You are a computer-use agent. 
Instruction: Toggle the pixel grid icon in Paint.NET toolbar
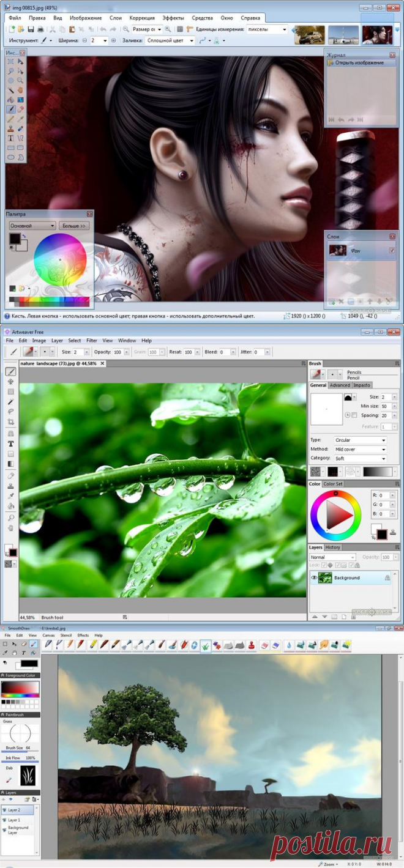[179, 29]
